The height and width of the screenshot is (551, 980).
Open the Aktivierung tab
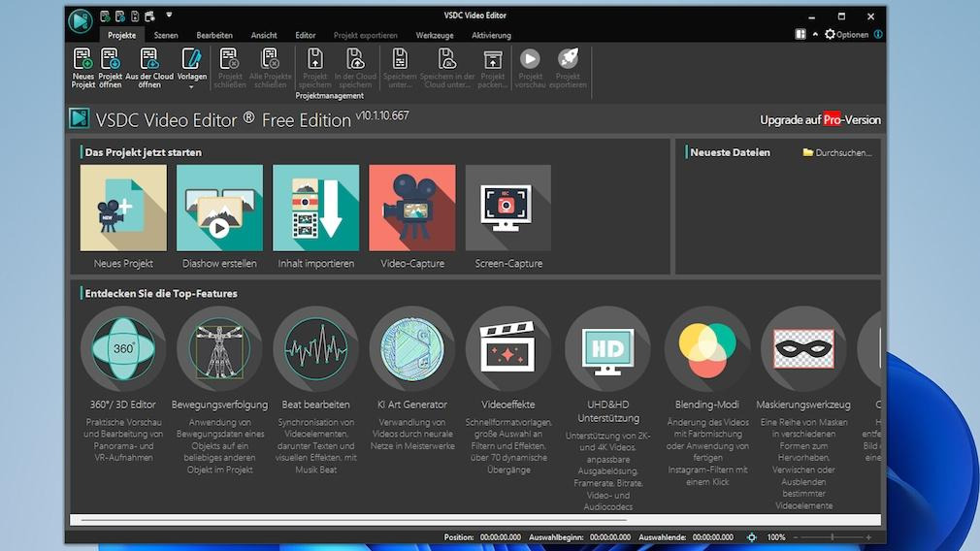[x=491, y=36]
